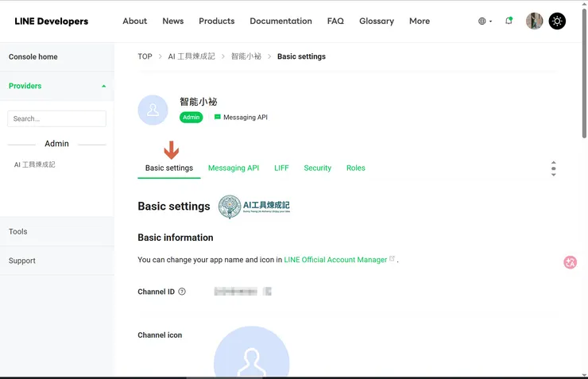588x379 pixels.
Task: Open LINE Official Account Manager link
Action: (x=335, y=260)
